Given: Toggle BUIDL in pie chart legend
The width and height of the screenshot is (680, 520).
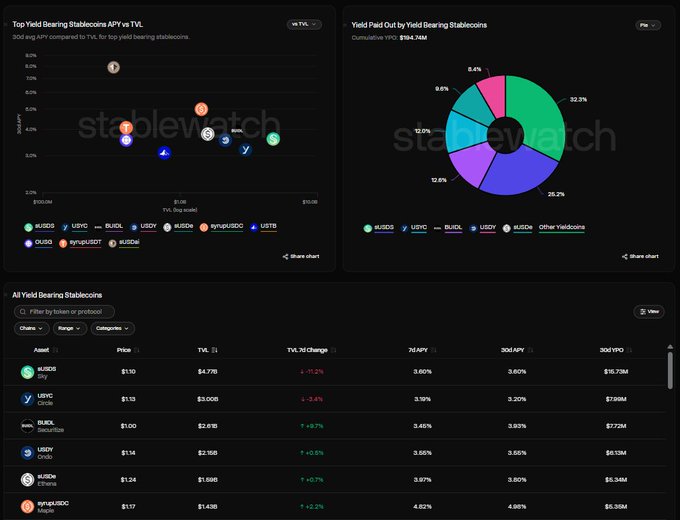Looking at the screenshot, I should tap(448, 228).
